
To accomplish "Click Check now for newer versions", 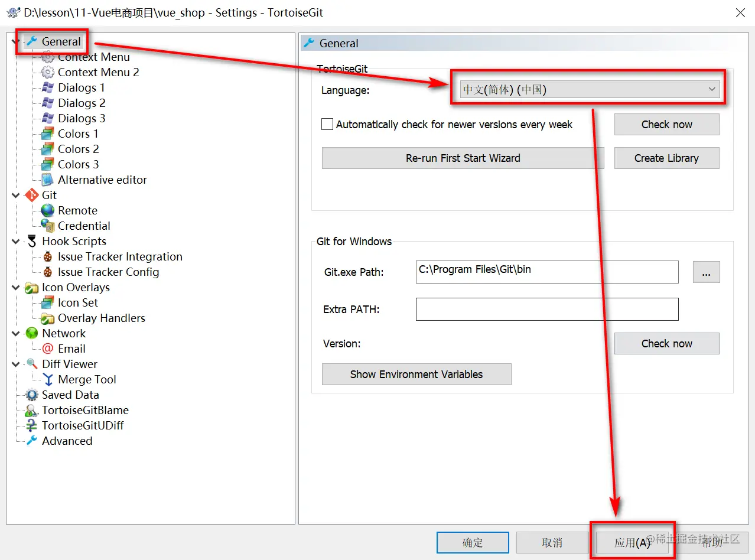I will (666, 124).
